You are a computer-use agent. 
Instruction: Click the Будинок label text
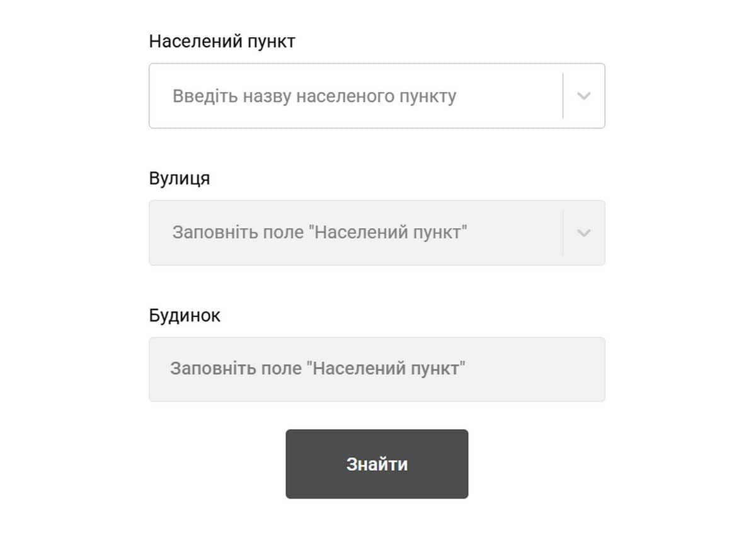click(x=185, y=316)
